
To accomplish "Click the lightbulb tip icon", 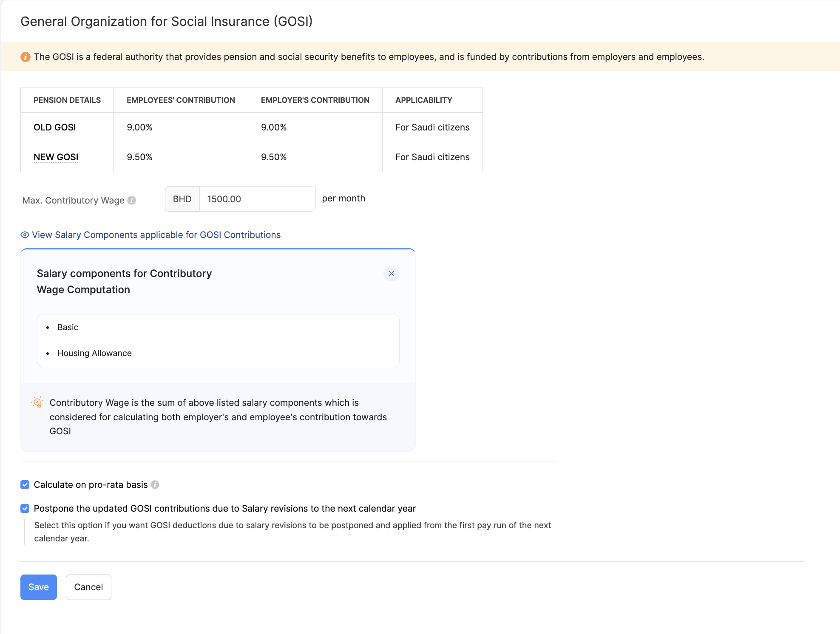I will pos(37,402).
